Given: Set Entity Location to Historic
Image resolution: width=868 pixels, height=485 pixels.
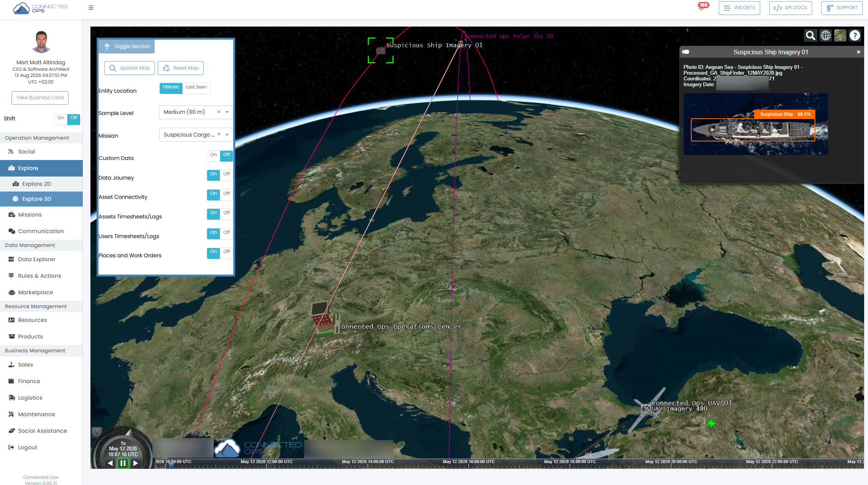Looking at the screenshot, I should pos(171,88).
